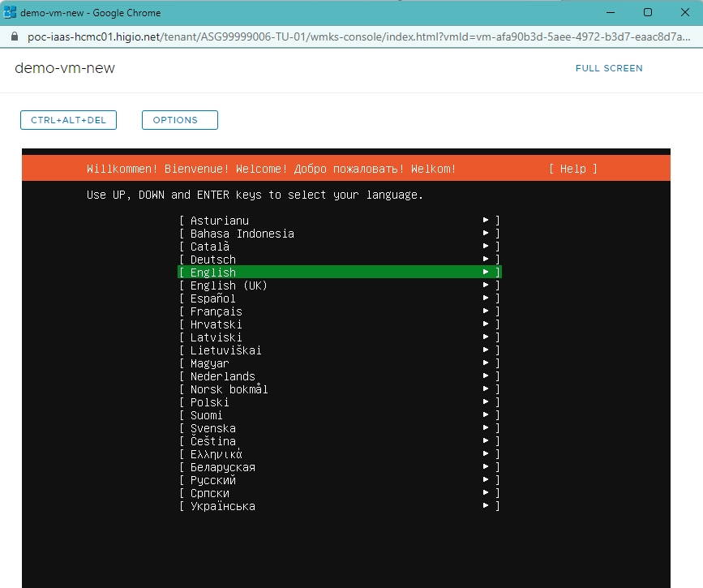The image size is (703, 588).
Task: Expand the Polski row arrow
Action: [x=486, y=402]
